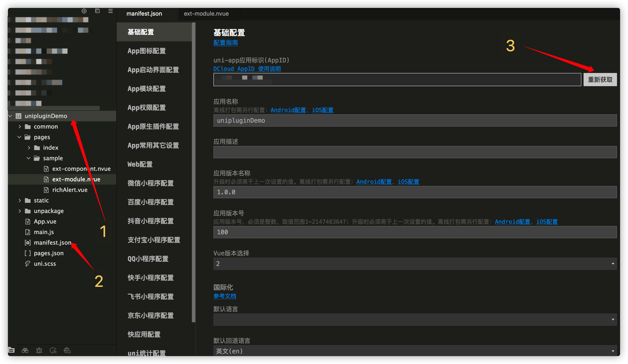
Task: Select the App权限配置 section
Action: [x=154, y=107]
